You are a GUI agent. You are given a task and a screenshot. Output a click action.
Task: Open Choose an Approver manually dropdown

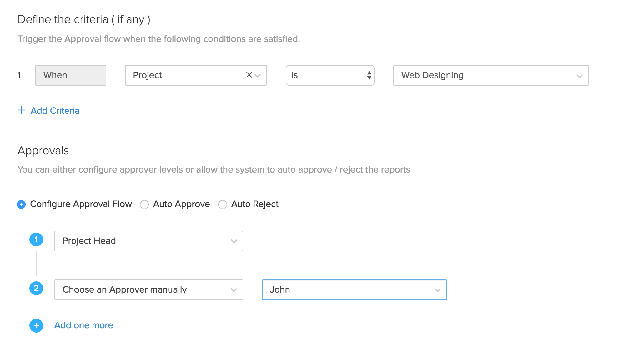148,290
